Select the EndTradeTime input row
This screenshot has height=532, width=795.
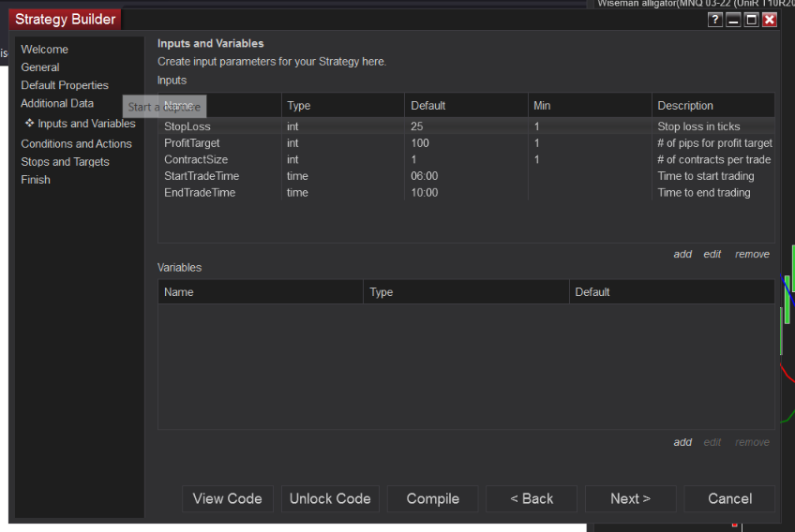pos(200,193)
